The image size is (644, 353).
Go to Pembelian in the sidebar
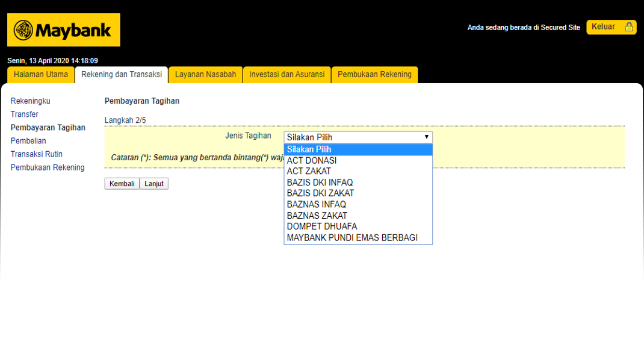(28, 141)
